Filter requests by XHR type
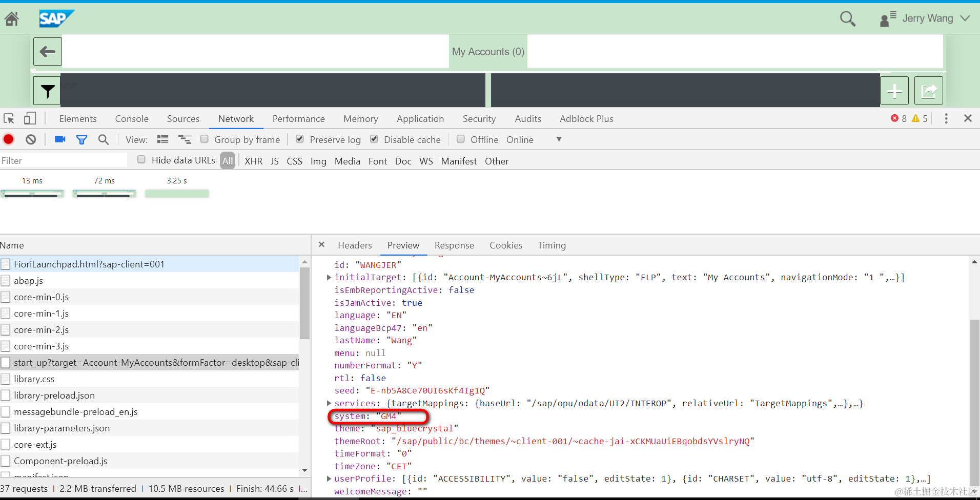 [x=253, y=161]
